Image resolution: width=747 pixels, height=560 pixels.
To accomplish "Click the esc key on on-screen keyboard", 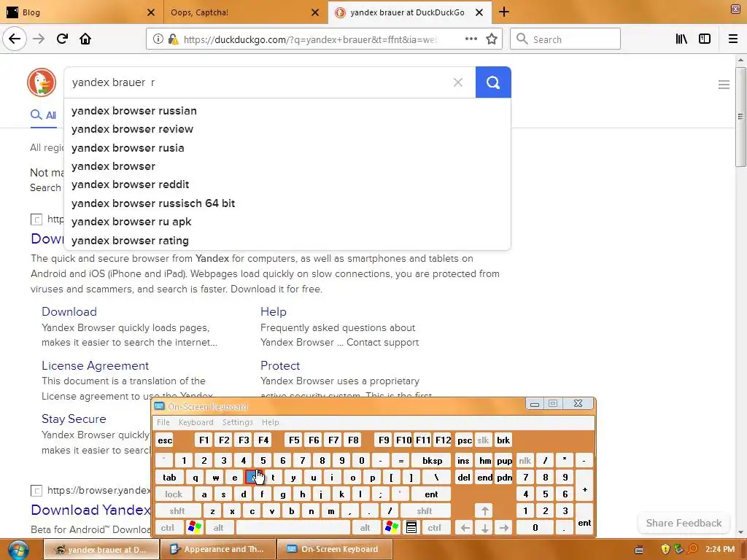I will tap(165, 440).
